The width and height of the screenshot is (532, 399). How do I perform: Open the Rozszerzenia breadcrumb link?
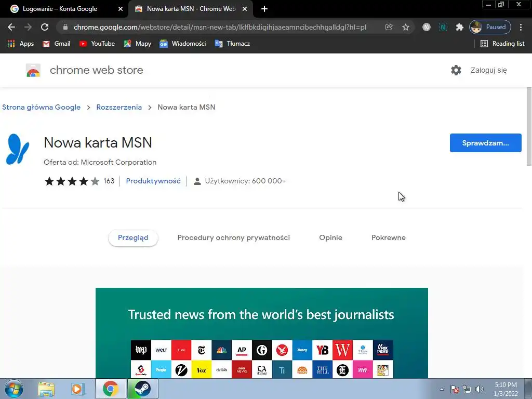[119, 107]
